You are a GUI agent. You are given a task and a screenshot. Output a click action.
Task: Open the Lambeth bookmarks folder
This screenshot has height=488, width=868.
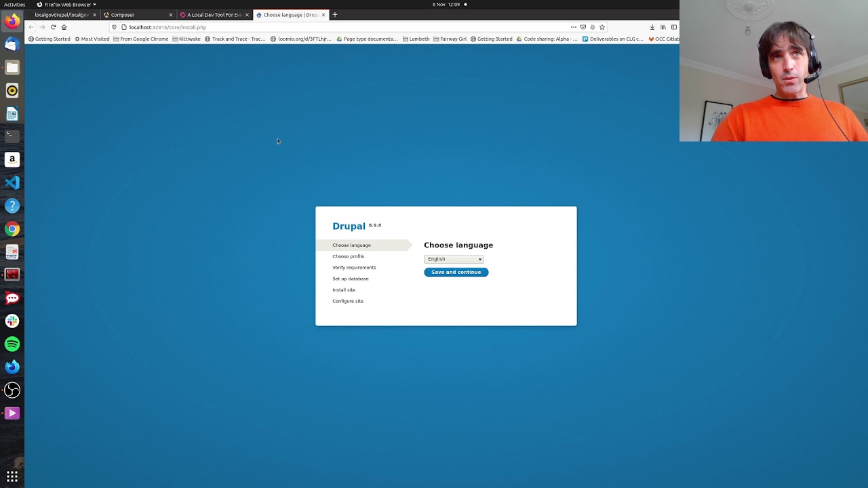(x=416, y=39)
